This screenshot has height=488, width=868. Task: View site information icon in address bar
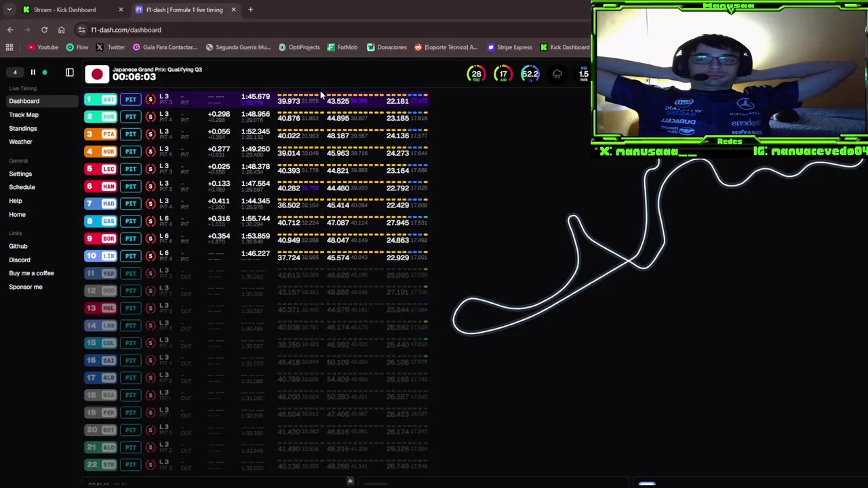coord(81,30)
